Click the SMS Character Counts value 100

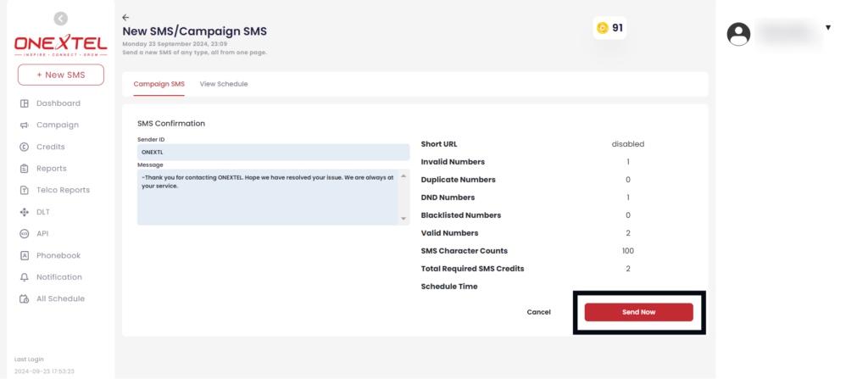point(628,251)
